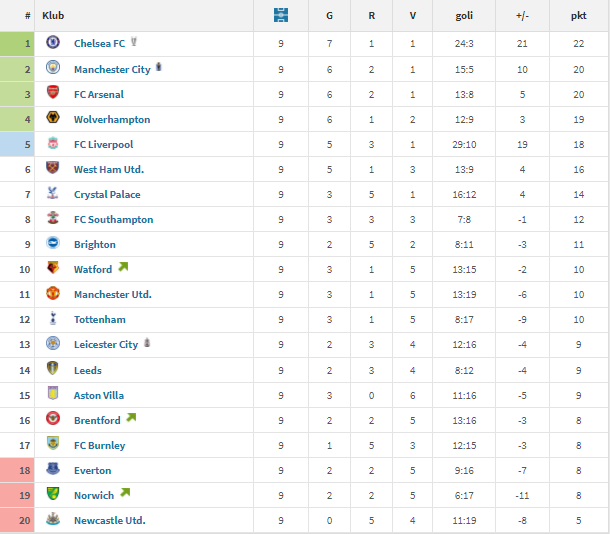The width and height of the screenshot is (610, 534).
Task: Click the FC Liverpool crest icon
Action: 53,143
